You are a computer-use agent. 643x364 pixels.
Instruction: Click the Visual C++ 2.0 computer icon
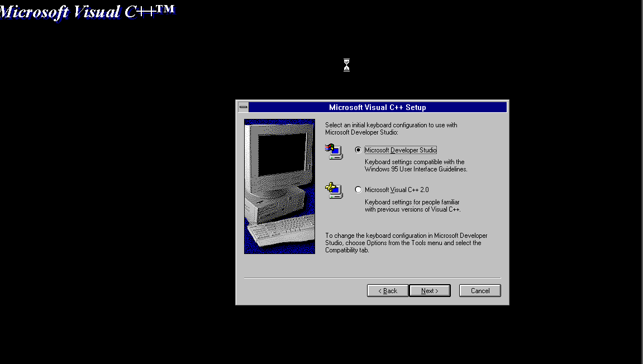334,190
